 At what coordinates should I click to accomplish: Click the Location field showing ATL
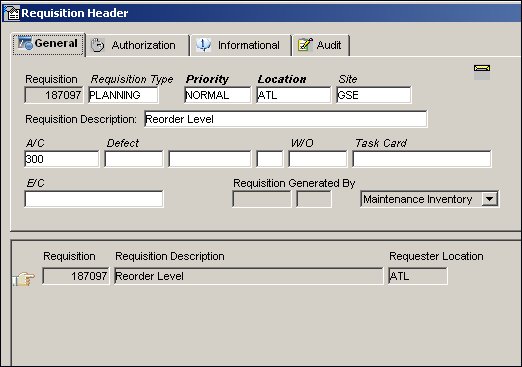pos(294,95)
